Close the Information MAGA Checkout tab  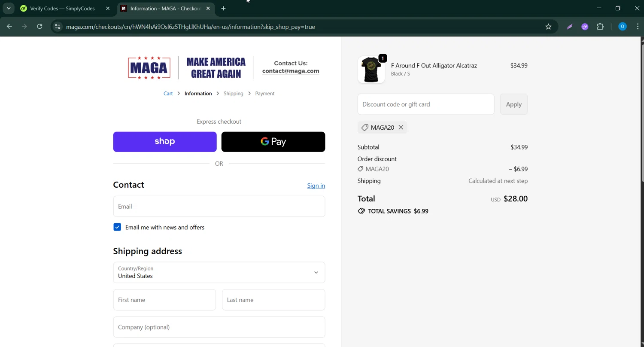208,8
